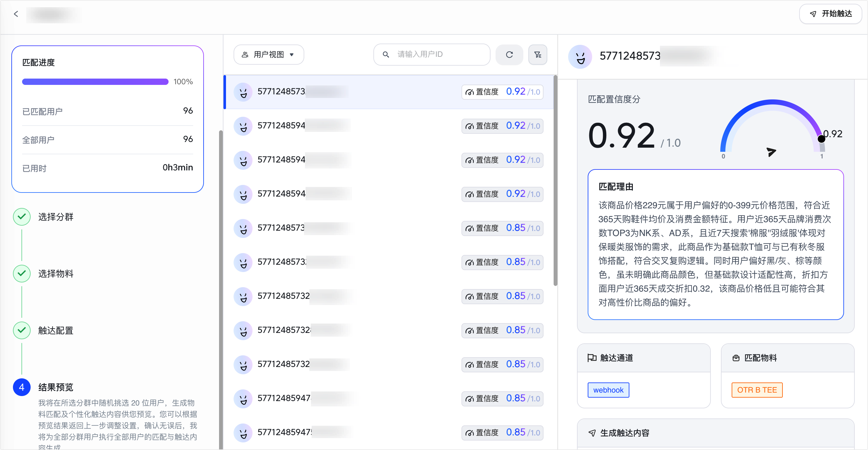
Task: Click the 匹配理由 heading
Action: click(x=616, y=187)
